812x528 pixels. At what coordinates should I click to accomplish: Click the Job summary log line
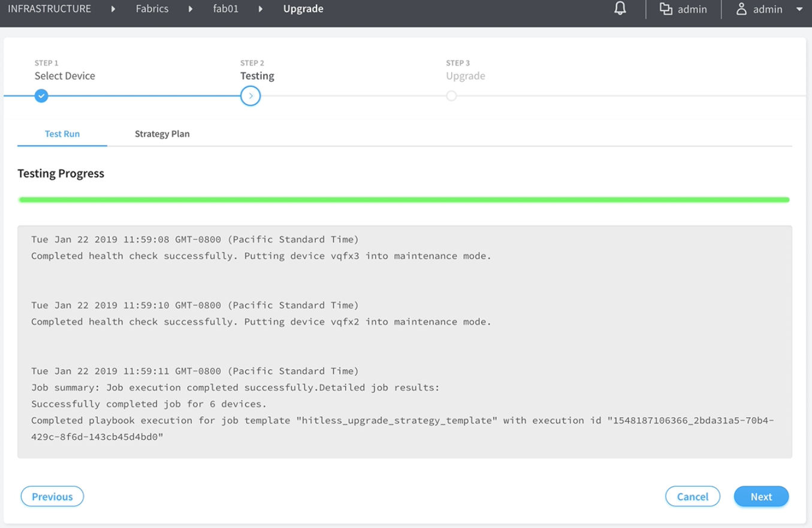click(235, 388)
